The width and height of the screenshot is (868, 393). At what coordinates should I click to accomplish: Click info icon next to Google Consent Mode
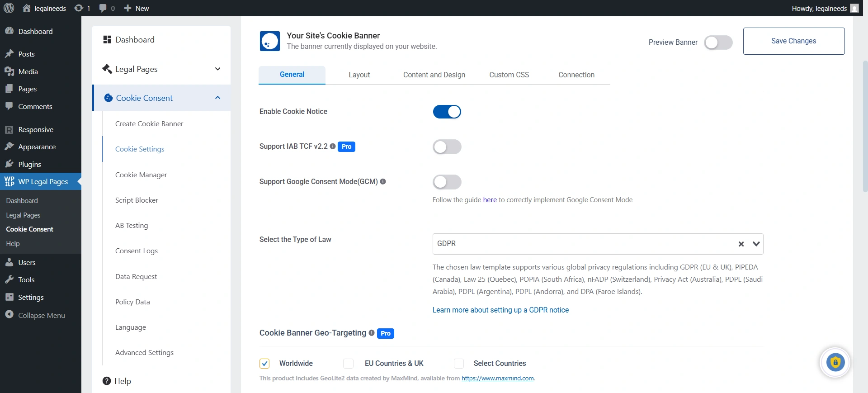pos(383,182)
